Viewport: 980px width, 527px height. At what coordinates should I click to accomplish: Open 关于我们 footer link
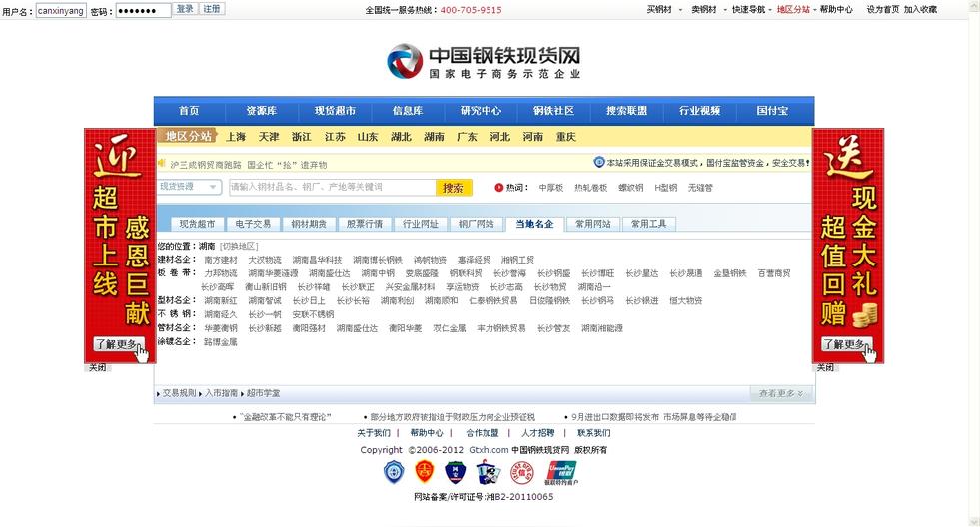pyautogui.click(x=374, y=433)
